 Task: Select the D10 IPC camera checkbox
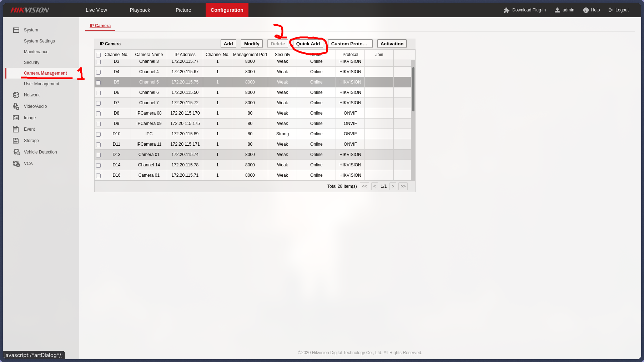[x=98, y=134]
